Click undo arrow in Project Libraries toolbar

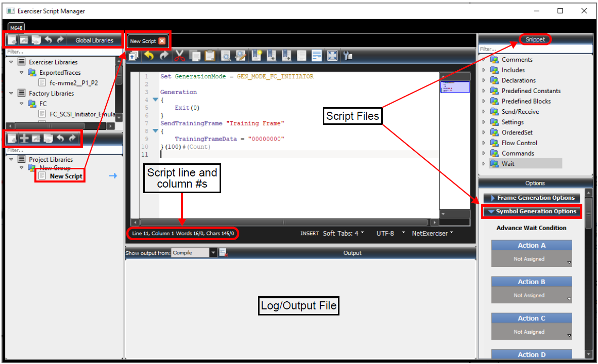tap(60, 138)
